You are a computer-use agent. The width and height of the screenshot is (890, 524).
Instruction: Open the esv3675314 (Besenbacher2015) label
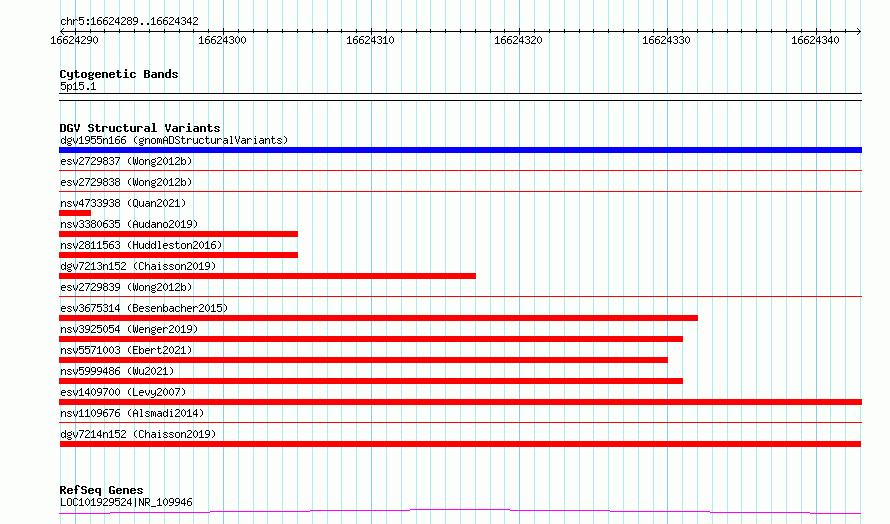[x=144, y=308]
